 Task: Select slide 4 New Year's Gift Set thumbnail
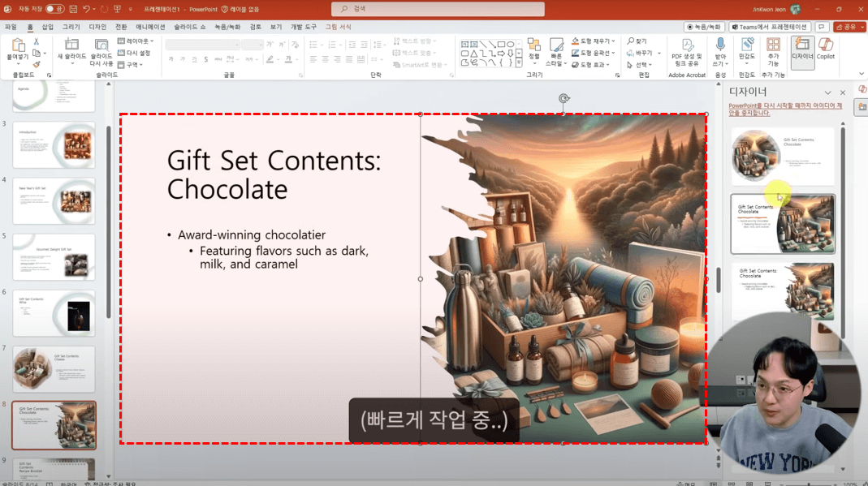tap(54, 200)
